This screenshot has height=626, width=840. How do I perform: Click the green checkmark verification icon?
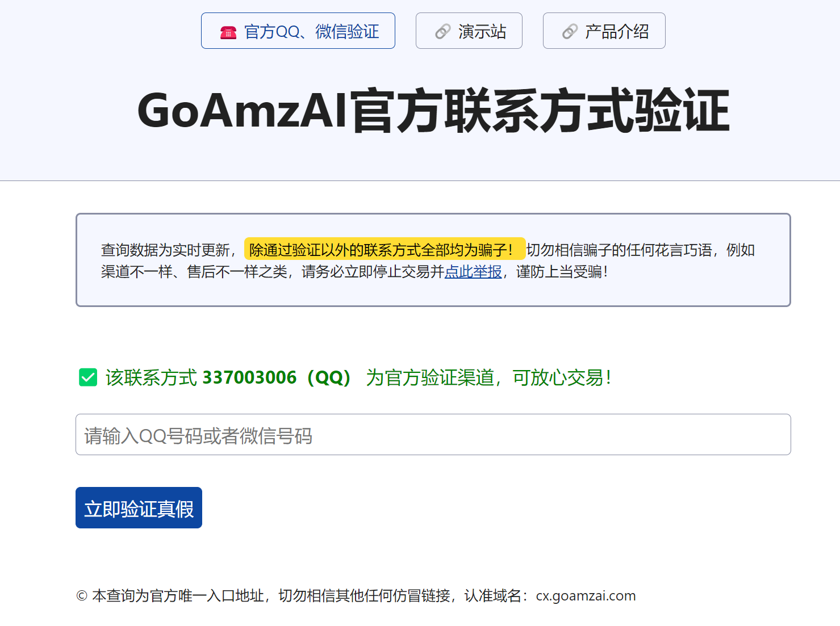pos(88,377)
